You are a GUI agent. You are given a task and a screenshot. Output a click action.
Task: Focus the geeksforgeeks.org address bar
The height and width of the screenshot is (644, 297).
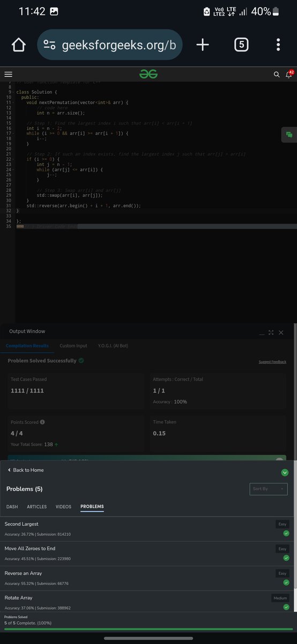click(x=110, y=45)
